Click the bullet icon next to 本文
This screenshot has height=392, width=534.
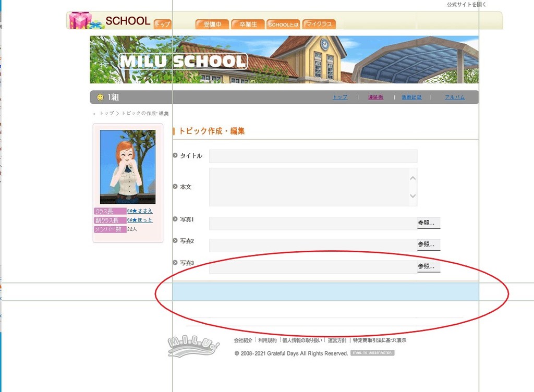pos(175,187)
